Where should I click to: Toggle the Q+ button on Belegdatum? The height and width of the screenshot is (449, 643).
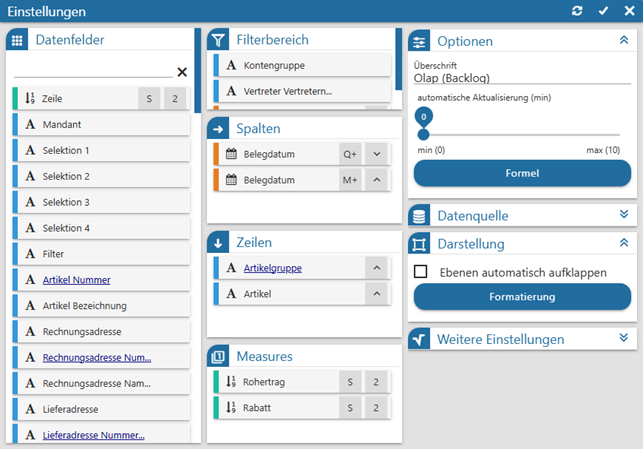point(350,154)
